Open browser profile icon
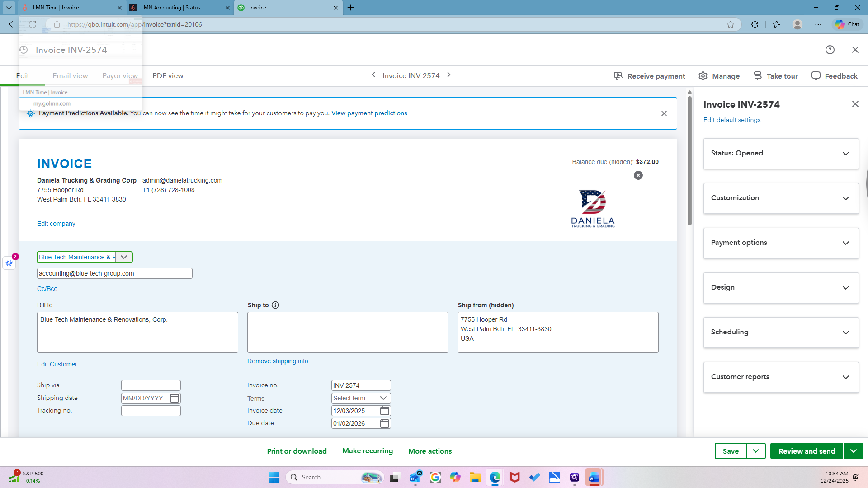Screen dimensions: 868x488 [797, 24]
